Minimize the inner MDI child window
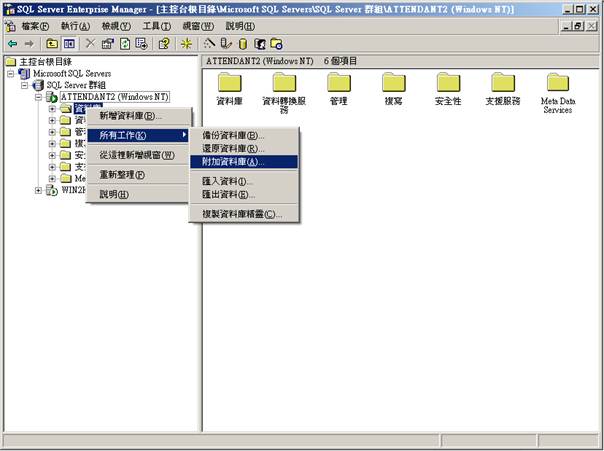The height and width of the screenshot is (451, 604). coord(566,26)
